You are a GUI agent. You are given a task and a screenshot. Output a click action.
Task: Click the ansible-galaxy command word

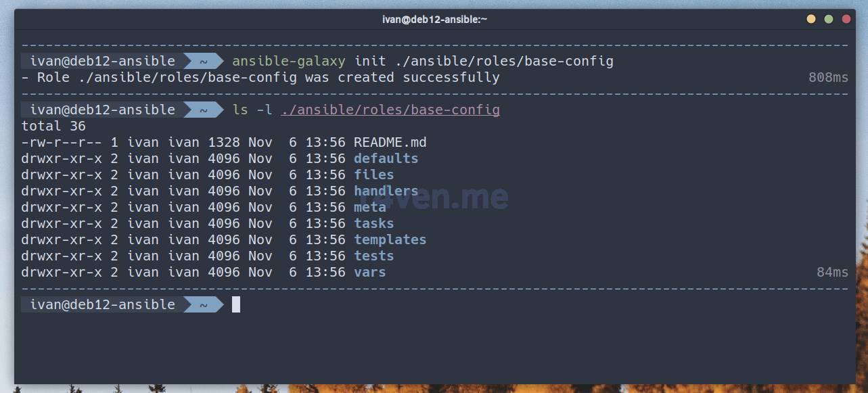[x=289, y=61]
